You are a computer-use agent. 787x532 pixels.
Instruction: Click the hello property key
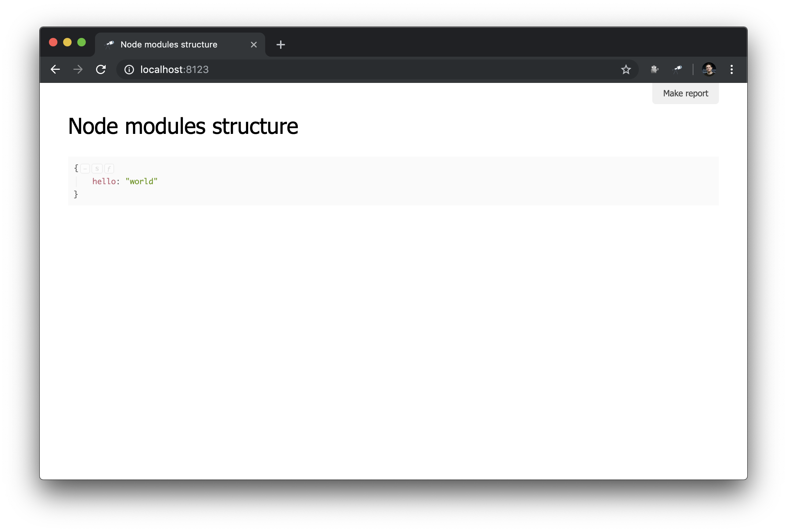104,181
